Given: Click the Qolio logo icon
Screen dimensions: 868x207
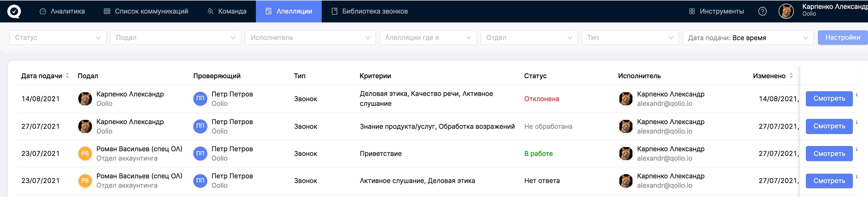Looking at the screenshot, I should point(14,11).
